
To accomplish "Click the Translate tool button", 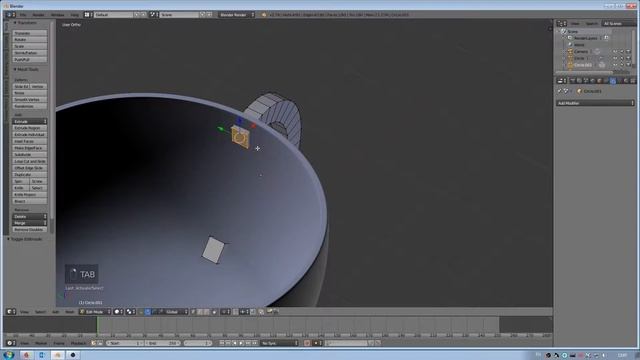I will [x=29, y=33].
